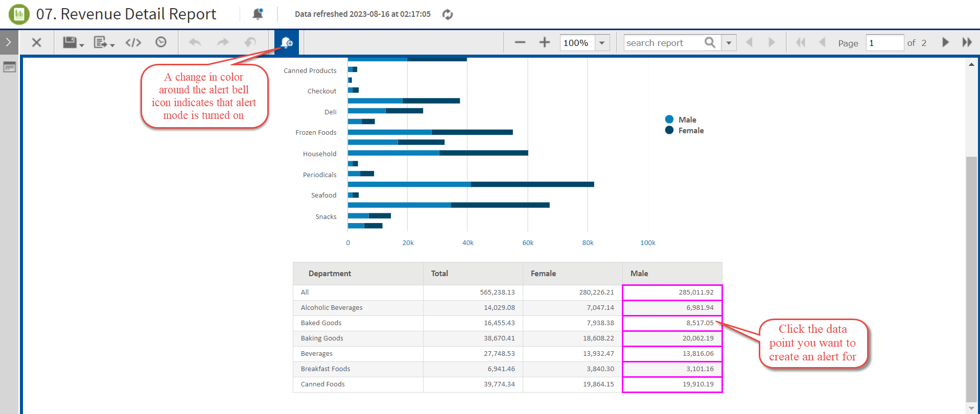
Task: Toggle the Female legend item
Action: pos(684,131)
